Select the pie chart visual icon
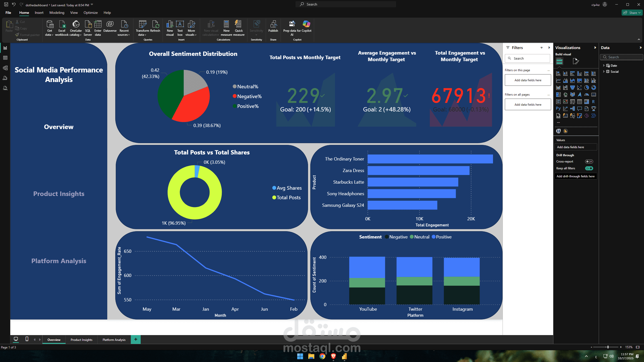 pyautogui.click(x=586, y=88)
